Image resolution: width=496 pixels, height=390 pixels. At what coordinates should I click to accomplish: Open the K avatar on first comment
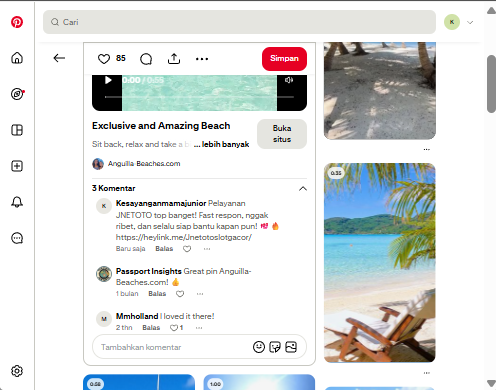[x=104, y=206]
